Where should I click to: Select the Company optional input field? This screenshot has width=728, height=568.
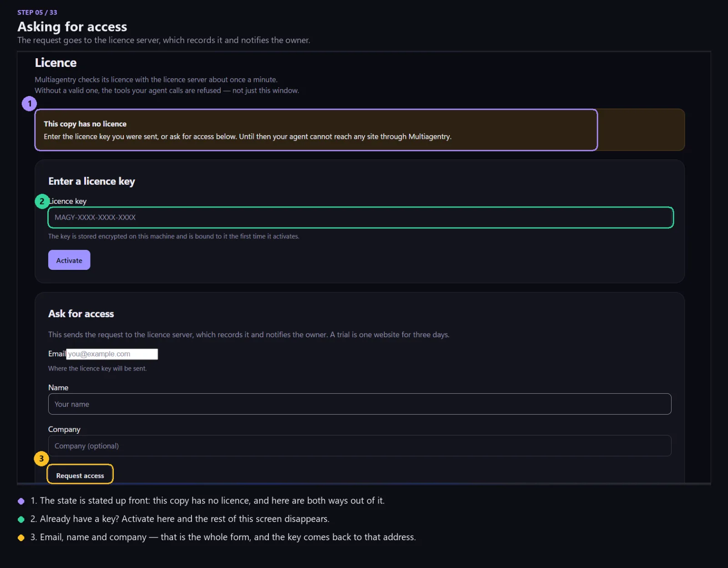359,446
